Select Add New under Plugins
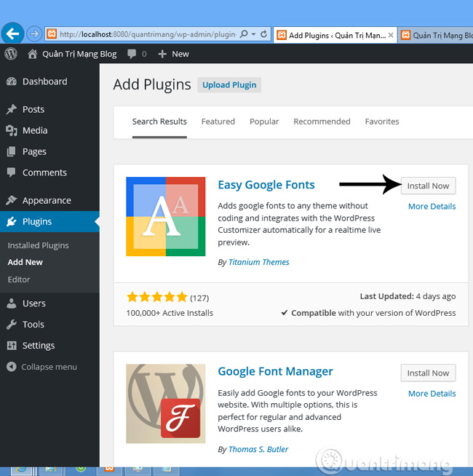 click(25, 262)
